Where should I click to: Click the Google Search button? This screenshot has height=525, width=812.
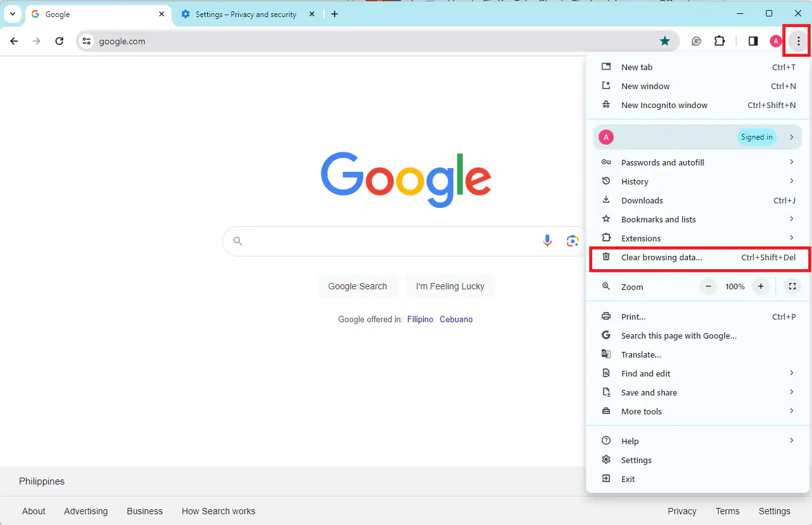(x=357, y=286)
